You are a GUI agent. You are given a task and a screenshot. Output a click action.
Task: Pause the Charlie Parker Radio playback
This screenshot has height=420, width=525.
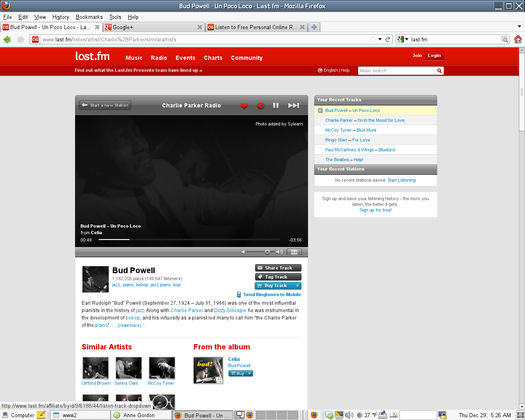point(276,105)
